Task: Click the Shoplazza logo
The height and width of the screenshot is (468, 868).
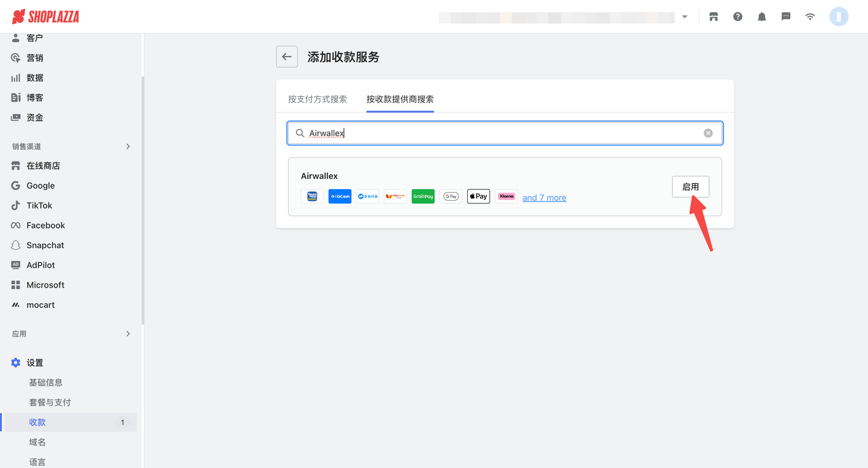Action: click(x=45, y=16)
